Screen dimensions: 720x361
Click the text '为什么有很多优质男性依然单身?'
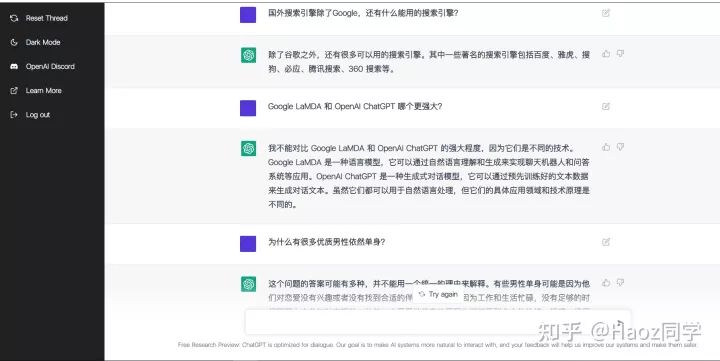click(326, 242)
